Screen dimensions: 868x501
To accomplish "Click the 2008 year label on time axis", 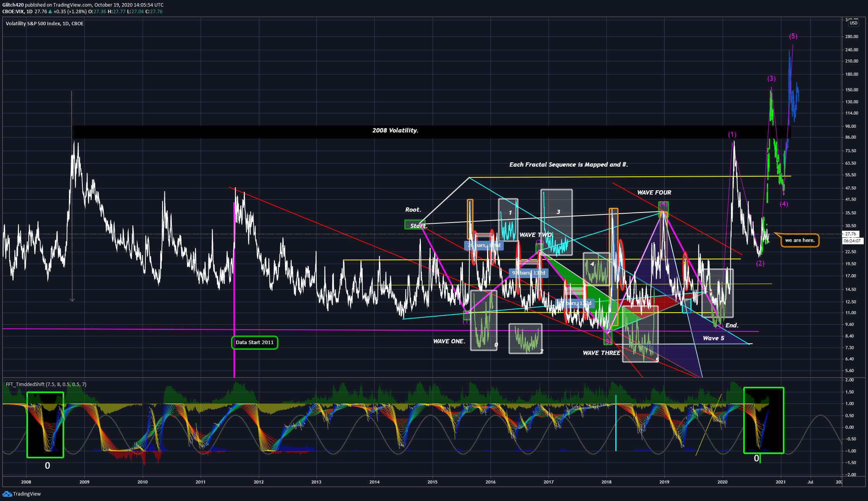I will (x=26, y=482).
